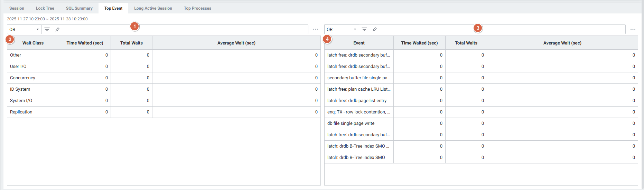This screenshot has width=644, height=190.
Task: Click filter icon in Event panel
Action: pos(364,29)
